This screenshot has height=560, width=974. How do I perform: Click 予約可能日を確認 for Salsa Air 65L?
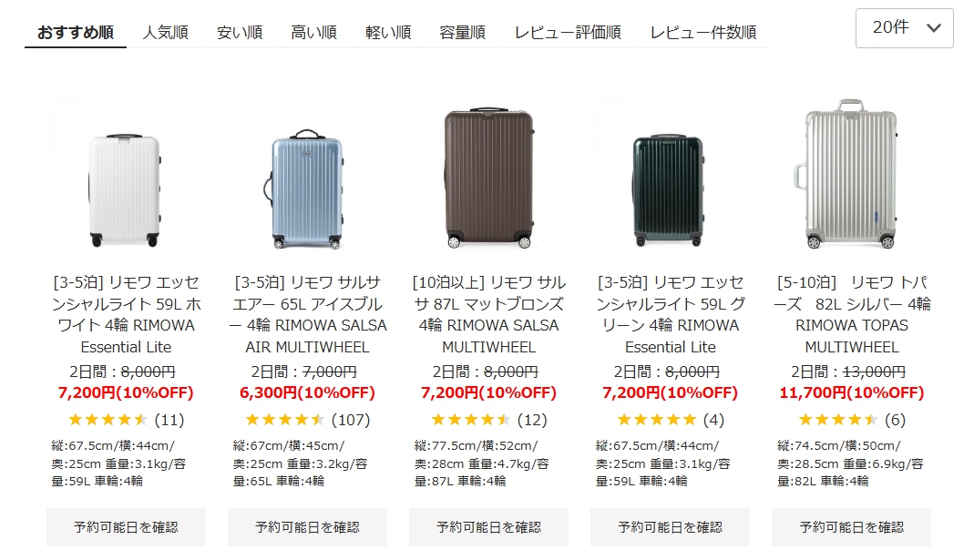tap(307, 527)
